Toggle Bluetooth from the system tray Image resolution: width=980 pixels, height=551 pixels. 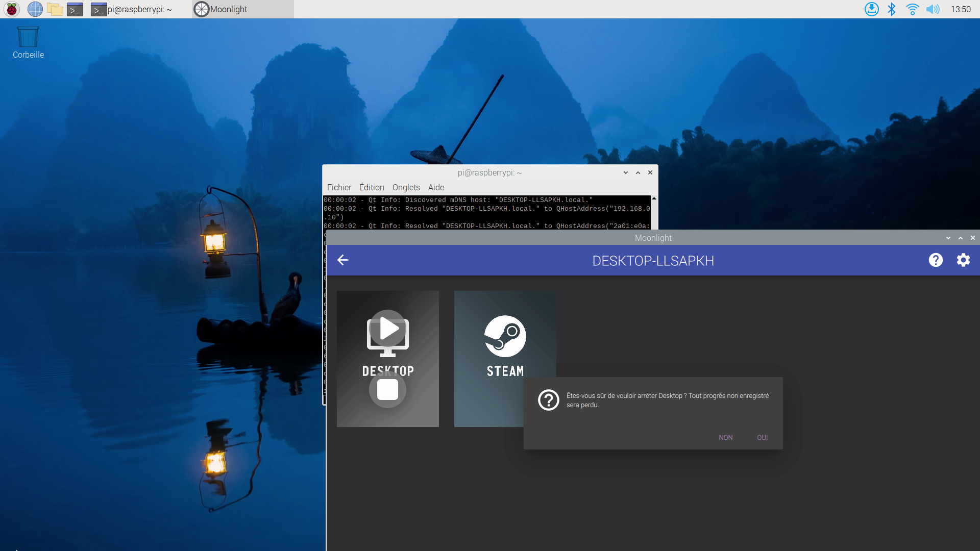pos(892,9)
